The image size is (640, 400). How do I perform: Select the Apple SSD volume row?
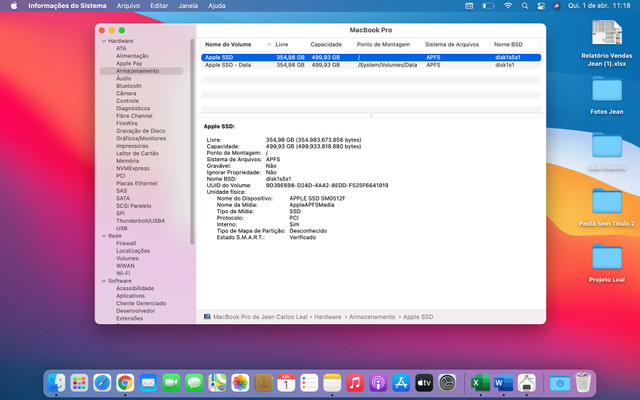371,58
